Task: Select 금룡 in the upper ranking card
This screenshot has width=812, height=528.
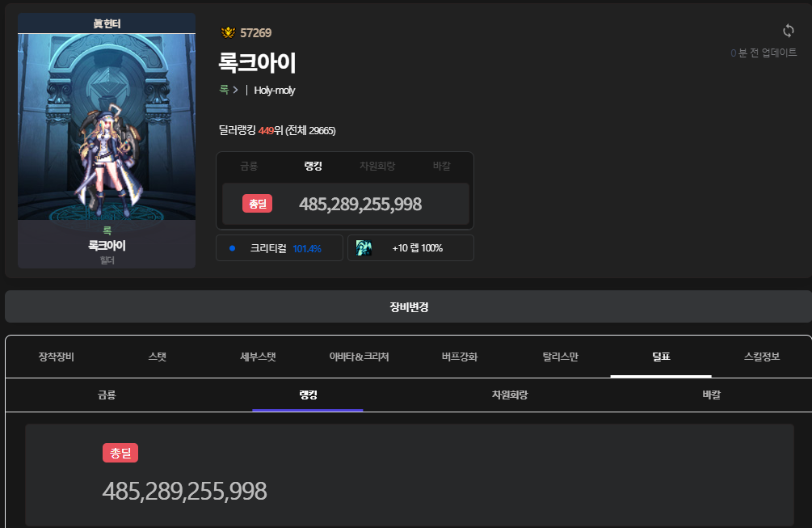Action: tap(249, 167)
